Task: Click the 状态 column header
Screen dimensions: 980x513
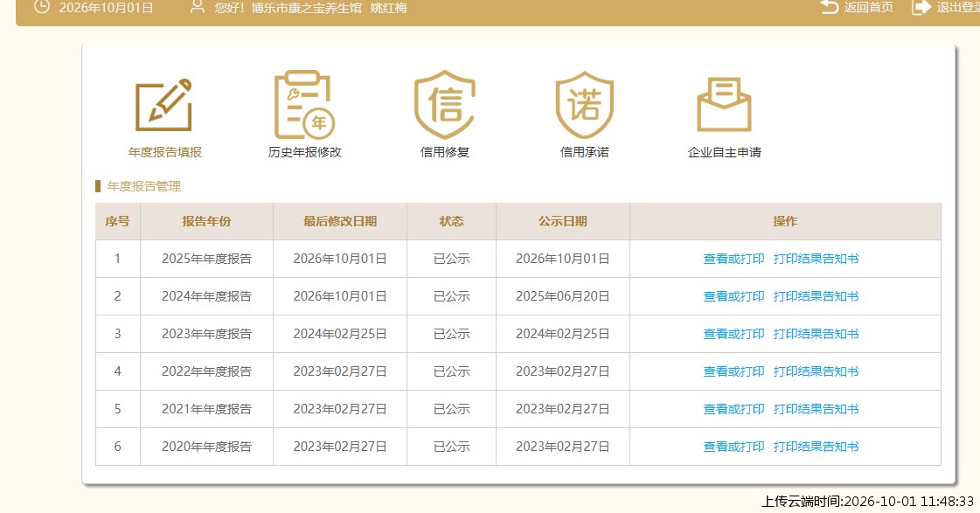Action: coord(451,221)
